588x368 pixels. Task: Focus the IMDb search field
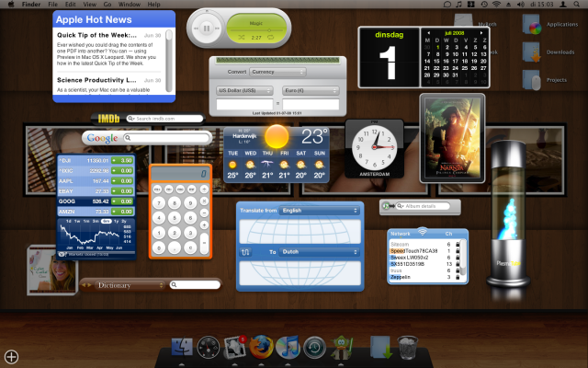click(165, 119)
